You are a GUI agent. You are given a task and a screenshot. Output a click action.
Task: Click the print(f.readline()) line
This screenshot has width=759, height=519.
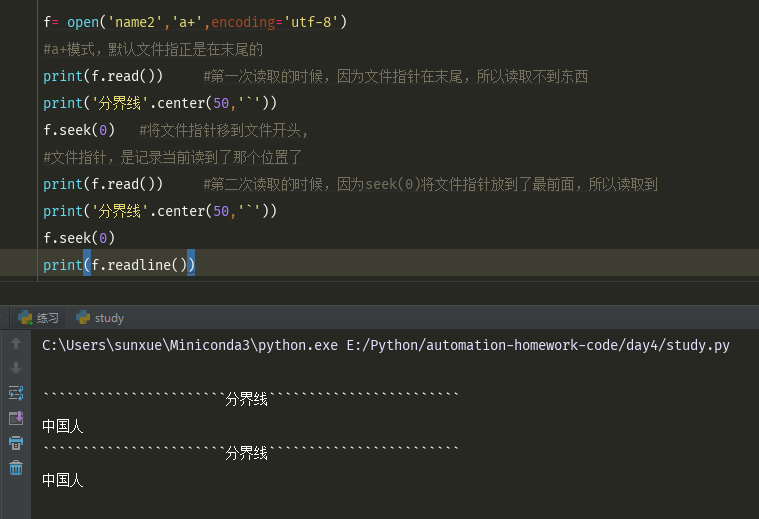click(x=119, y=265)
